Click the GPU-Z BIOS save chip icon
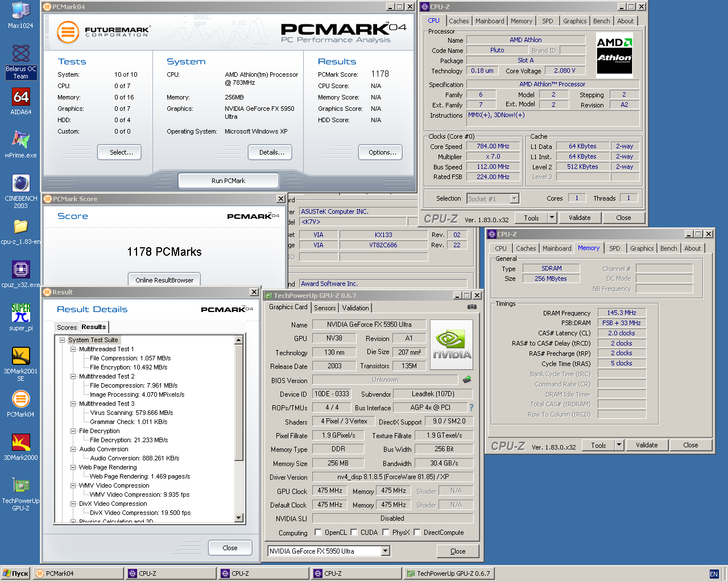 (x=467, y=380)
